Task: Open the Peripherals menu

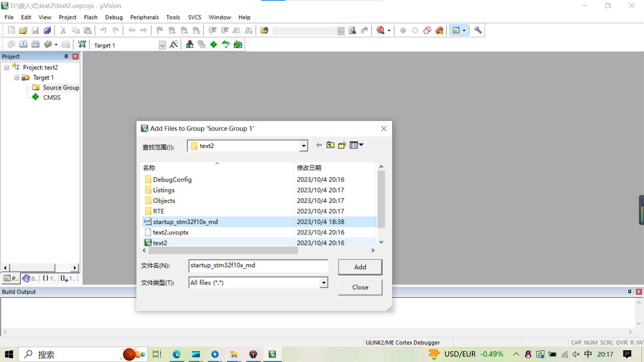Action: point(145,17)
